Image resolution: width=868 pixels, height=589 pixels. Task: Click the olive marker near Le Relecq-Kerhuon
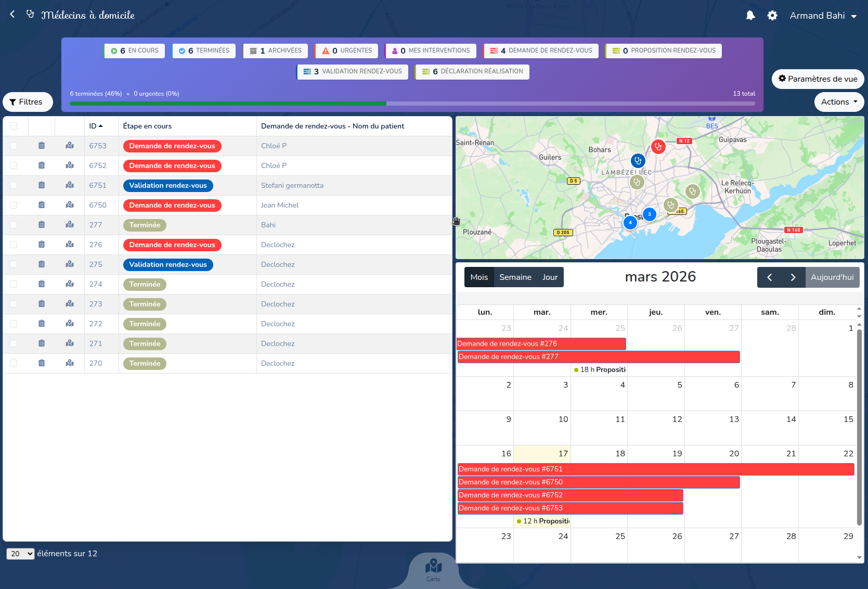692,191
